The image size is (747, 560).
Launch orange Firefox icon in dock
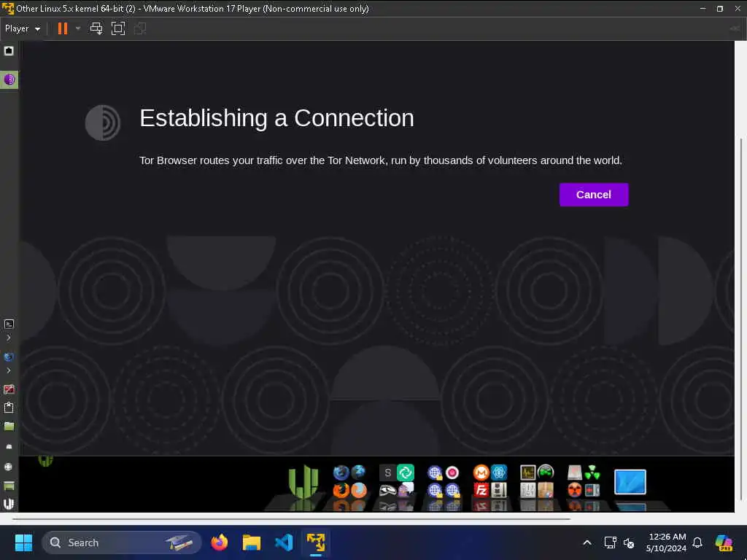[341, 490]
